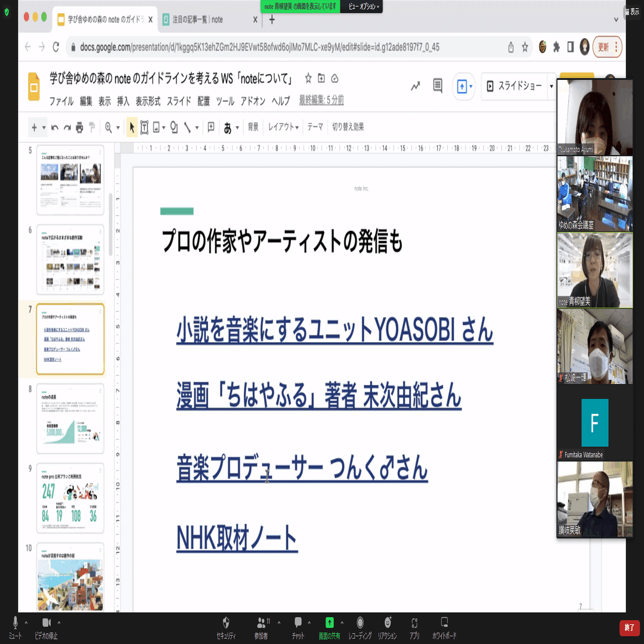
Task: Select slide 9 note pro thumbnail
Action: point(70,498)
